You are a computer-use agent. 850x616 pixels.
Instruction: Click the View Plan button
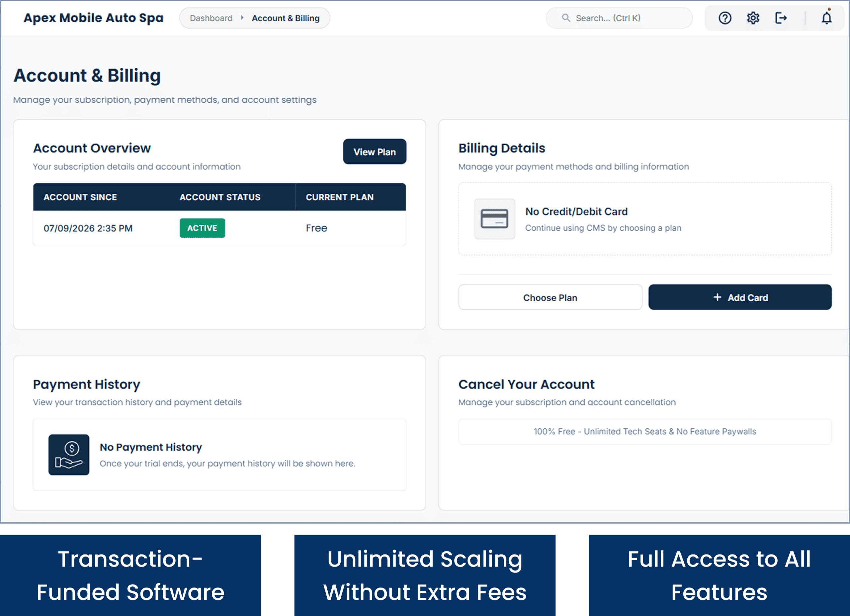click(x=375, y=151)
